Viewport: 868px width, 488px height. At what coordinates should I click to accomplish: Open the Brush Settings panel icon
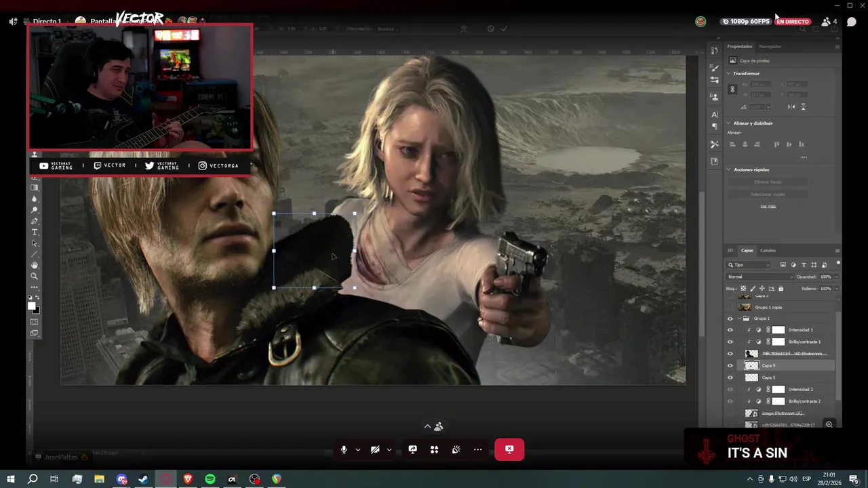pos(714,80)
